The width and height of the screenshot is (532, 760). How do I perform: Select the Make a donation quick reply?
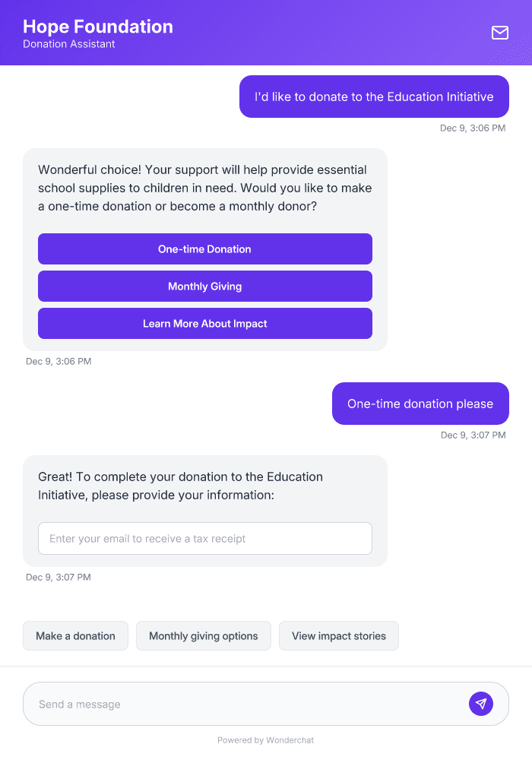tap(75, 635)
